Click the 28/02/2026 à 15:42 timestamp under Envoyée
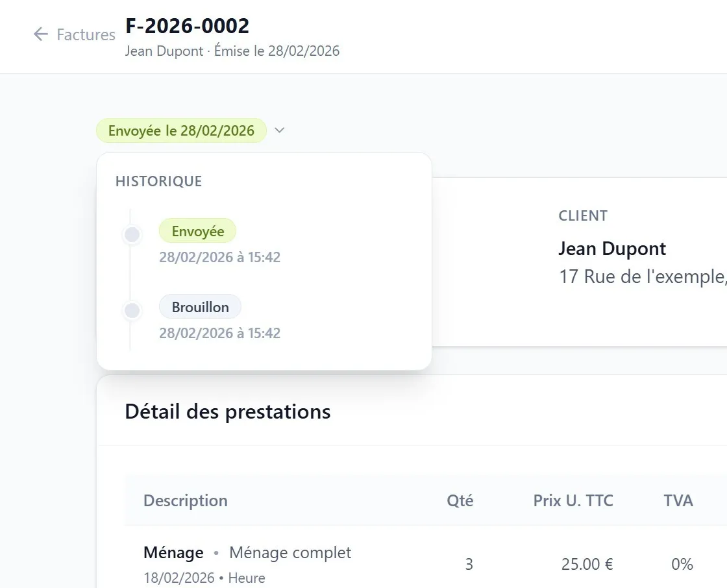This screenshot has width=727, height=588. tap(219, 257)
